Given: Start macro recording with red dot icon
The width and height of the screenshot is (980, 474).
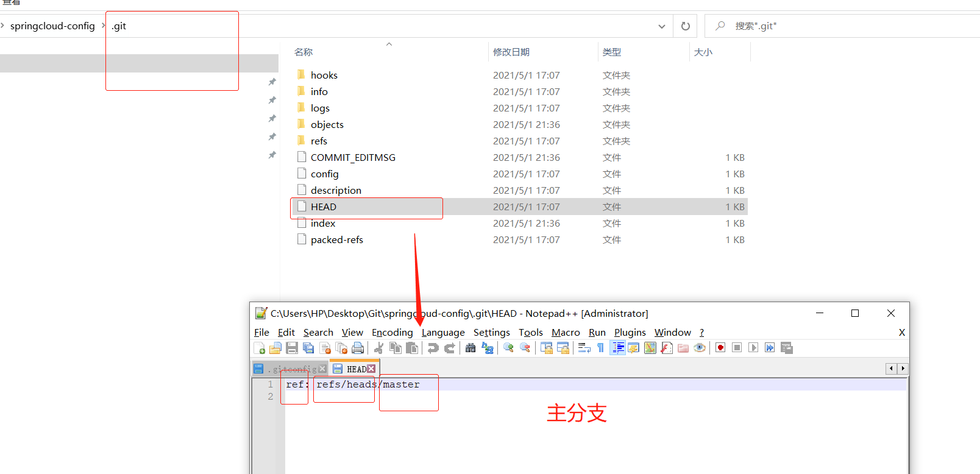Looking at the screenshot, I should [x=720, y=348].
